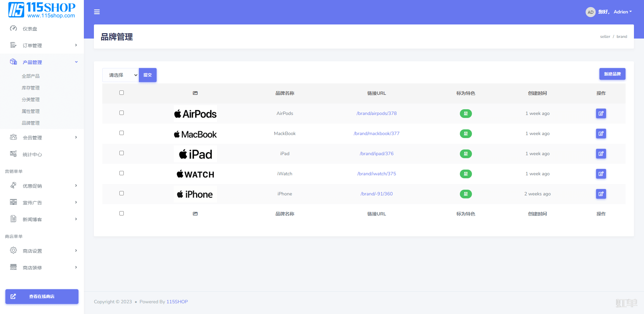
Task: Click the shop decoration icon
Action: 13,267
